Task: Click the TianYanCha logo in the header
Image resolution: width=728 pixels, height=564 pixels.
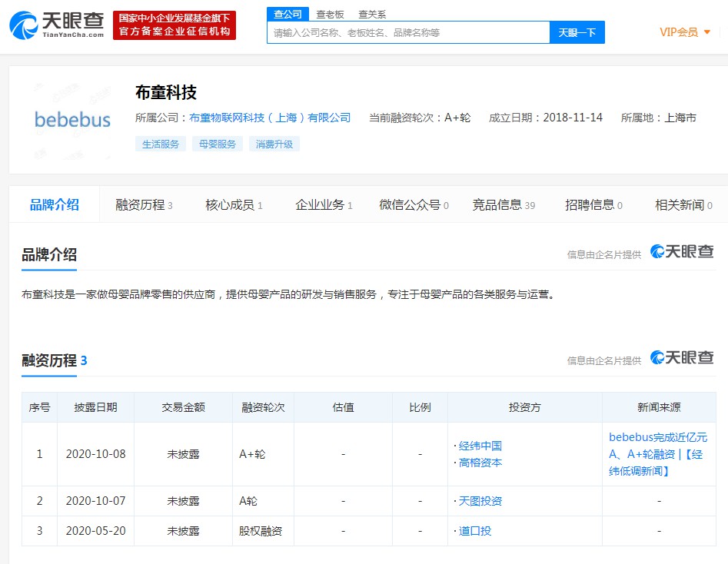Action: pos(57,25)
